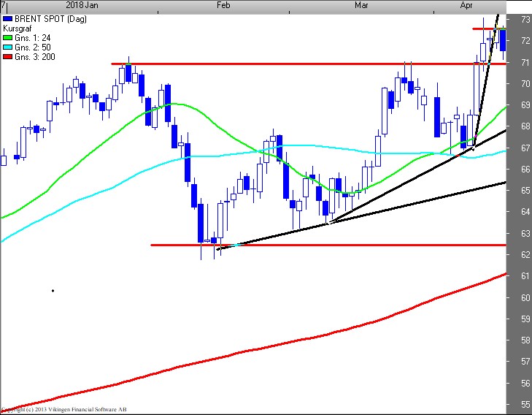532x415 pixels.
Task: Click the blue BRENT SPOT legend swatch
Action: tap(8, 19)
